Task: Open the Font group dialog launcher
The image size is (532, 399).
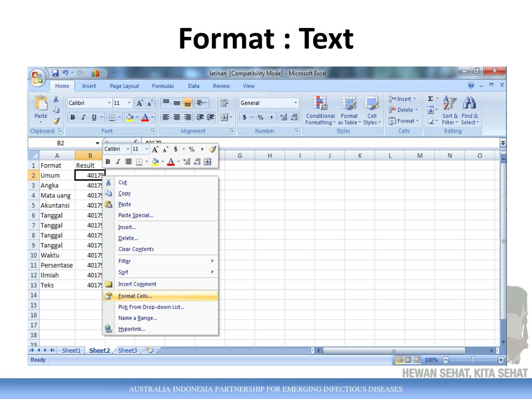Action: [x=153, y=130]
